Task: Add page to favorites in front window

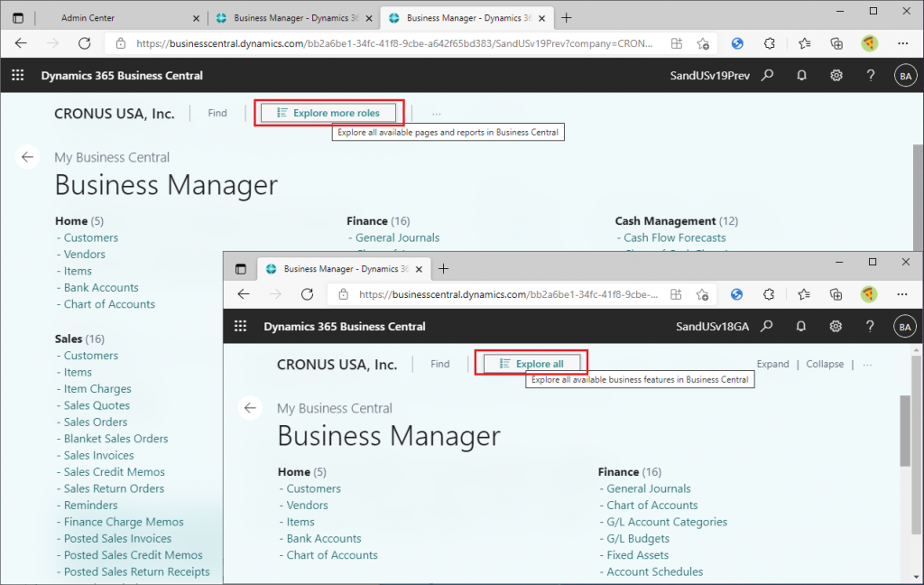Action: pos(702,294)
